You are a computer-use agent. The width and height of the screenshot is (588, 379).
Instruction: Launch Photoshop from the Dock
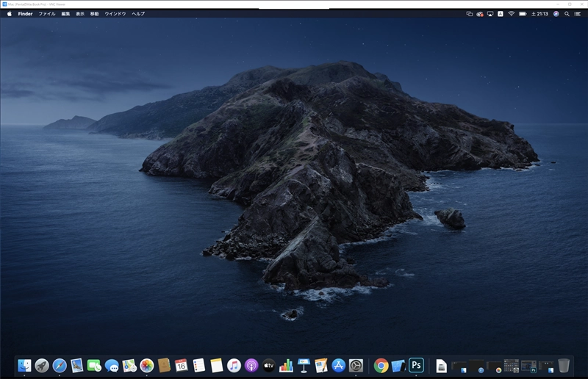pos(417,365)
